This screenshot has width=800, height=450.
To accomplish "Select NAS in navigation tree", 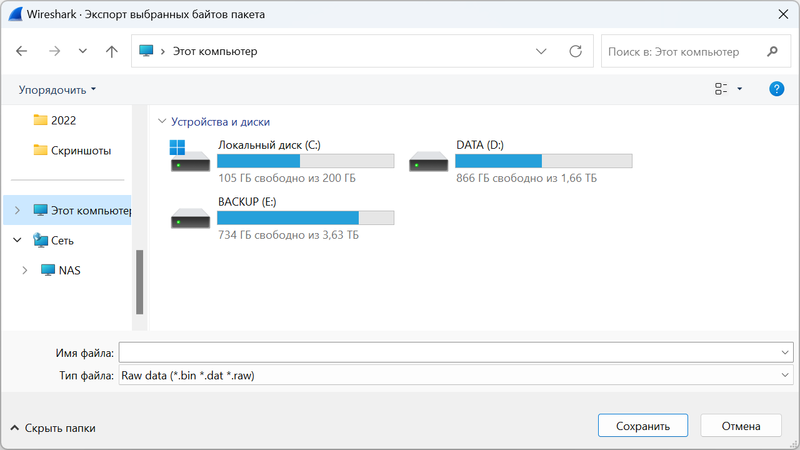I will pos(61,270).
